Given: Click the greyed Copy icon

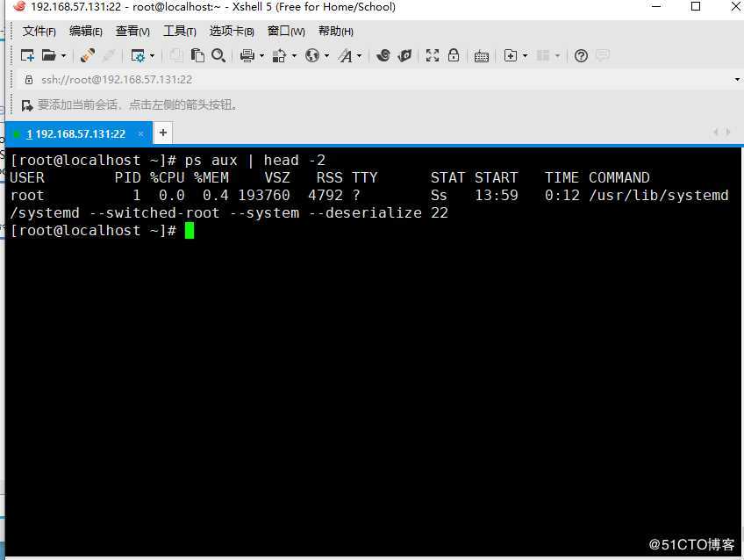Looking at the screenshot, I should coord(176,55).
